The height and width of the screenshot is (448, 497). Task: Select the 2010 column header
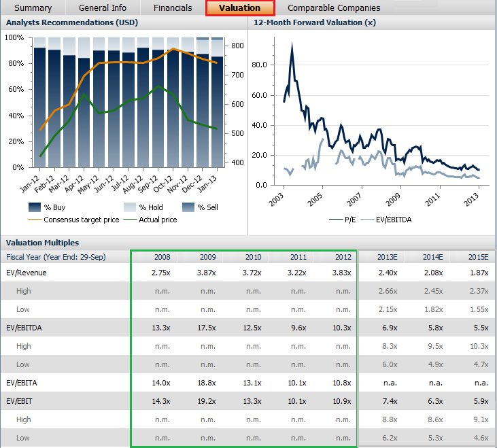pos(253,257)
